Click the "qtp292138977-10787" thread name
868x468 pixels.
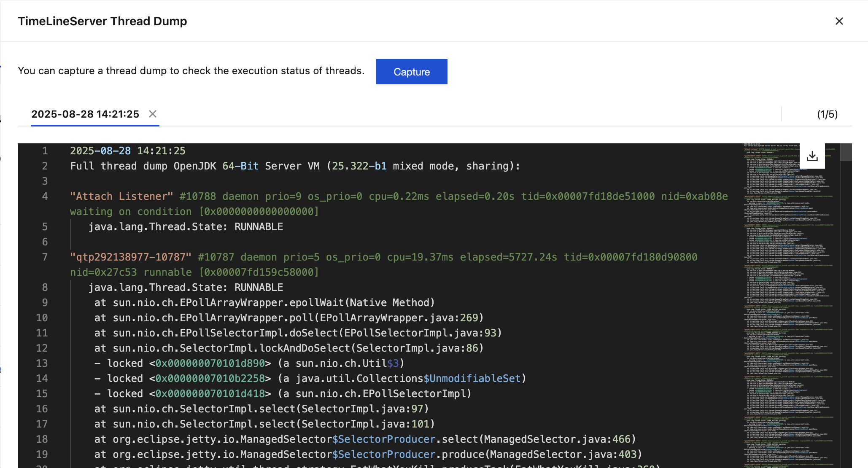tap(131, 257)
